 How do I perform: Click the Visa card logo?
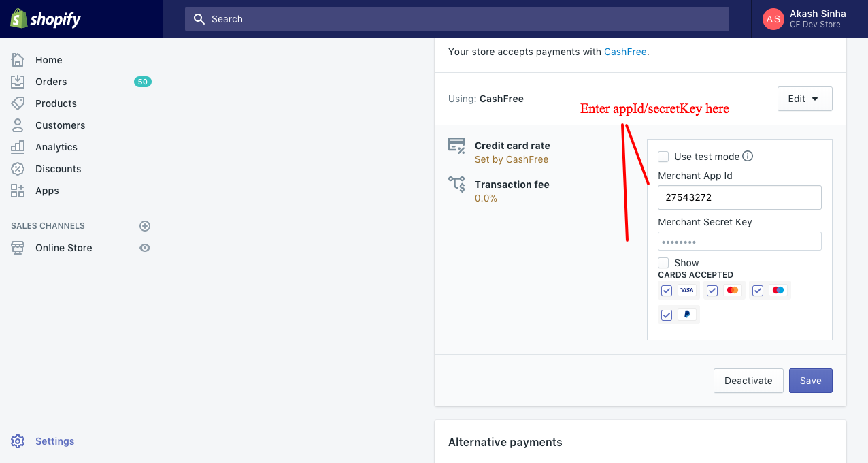pyautogui.click(x=687, y=290)
